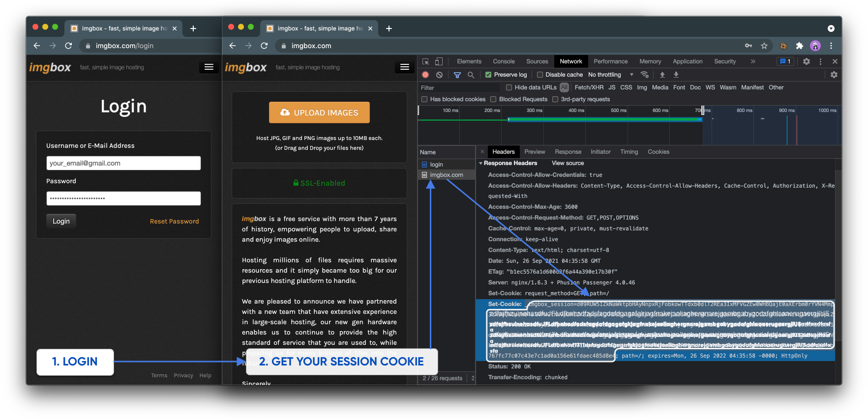The width and height of the screenshot is (868, 419).
Task: Click the UPLOAD IMAGES button
Action: [x=319, y=112]
